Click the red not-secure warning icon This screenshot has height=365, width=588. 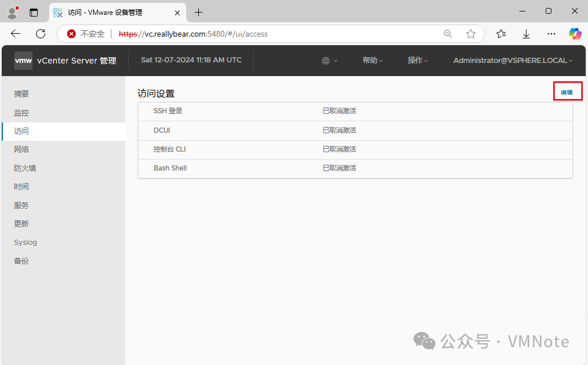71,34
